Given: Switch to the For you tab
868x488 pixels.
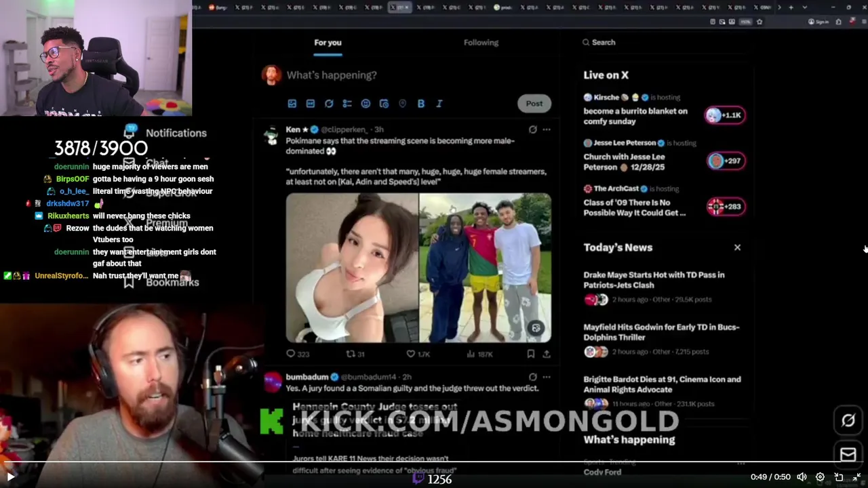Looking at the screenshot, I should click(x=328, y=43).
